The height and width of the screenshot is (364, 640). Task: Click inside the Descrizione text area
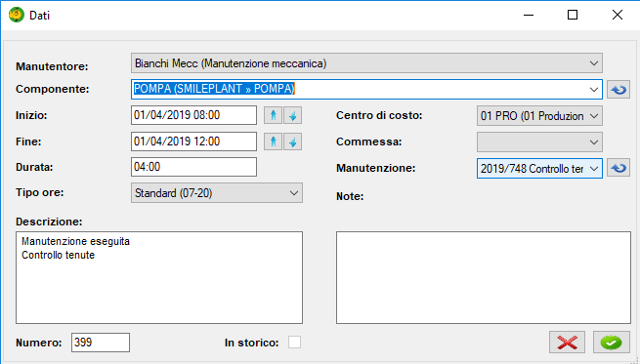(159, 277)
